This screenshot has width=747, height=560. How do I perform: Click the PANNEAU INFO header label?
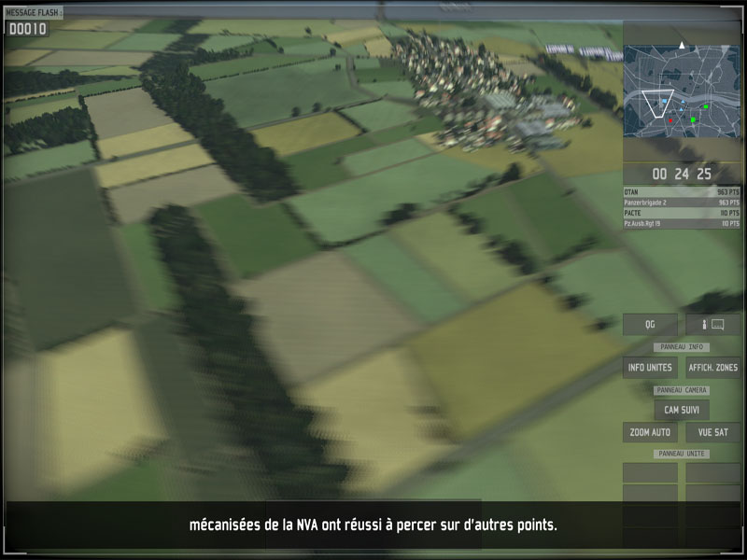(682, 347)
